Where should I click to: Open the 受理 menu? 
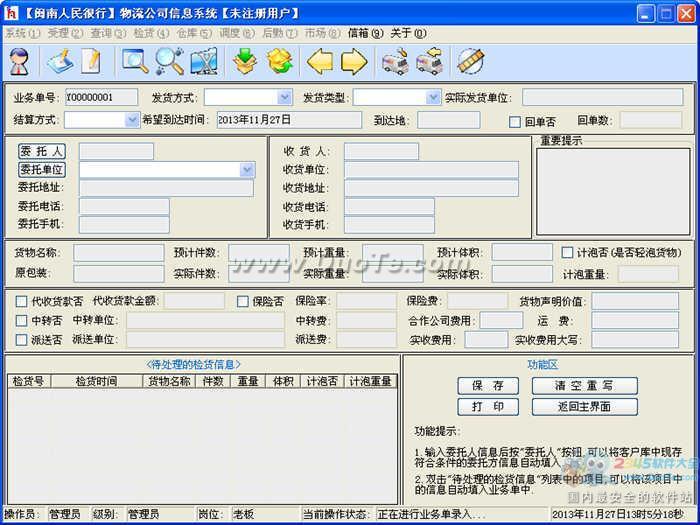point(66,33)
